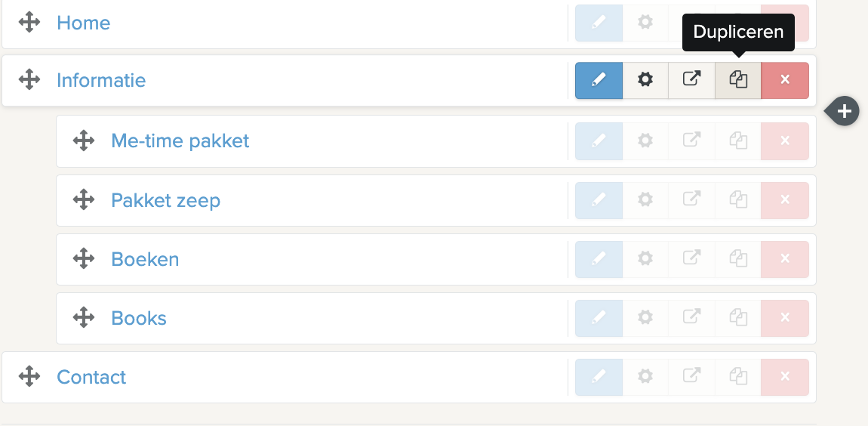Duplicate the Boeken page

point(738,259)
